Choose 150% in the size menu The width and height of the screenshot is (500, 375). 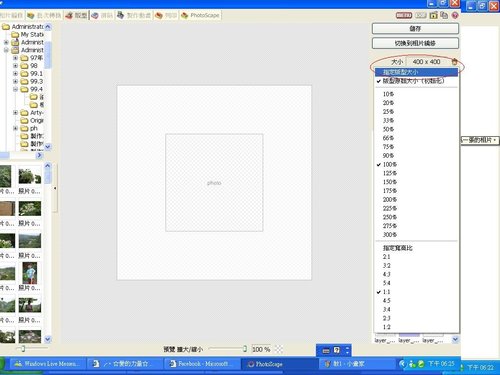416,182
